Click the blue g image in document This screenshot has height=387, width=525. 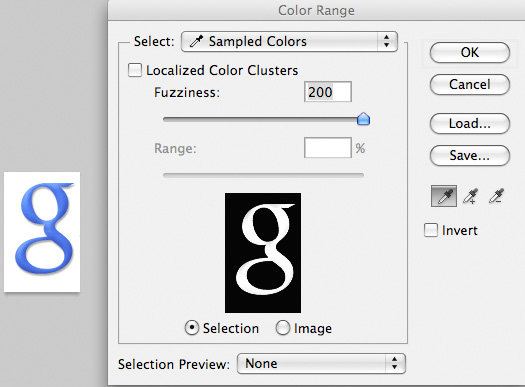click(x=42, y=232)
